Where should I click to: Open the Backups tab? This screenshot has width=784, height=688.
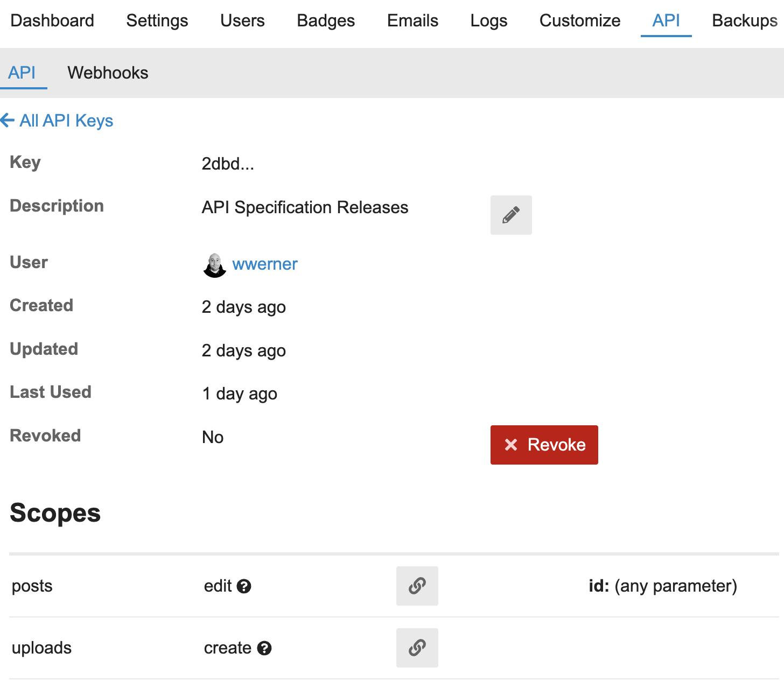coord(745,20)
